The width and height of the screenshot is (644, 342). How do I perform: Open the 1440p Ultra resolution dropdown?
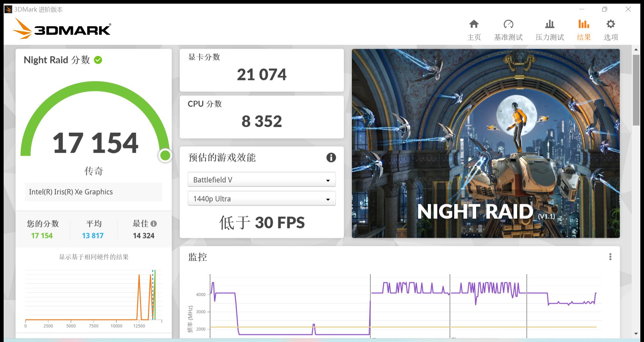262,199
